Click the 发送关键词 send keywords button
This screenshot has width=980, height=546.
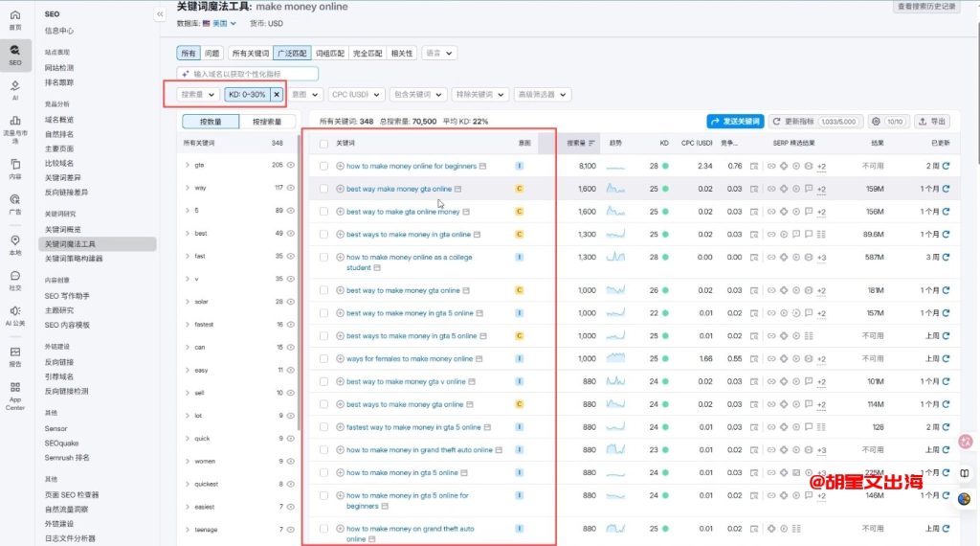click(735, 122)
